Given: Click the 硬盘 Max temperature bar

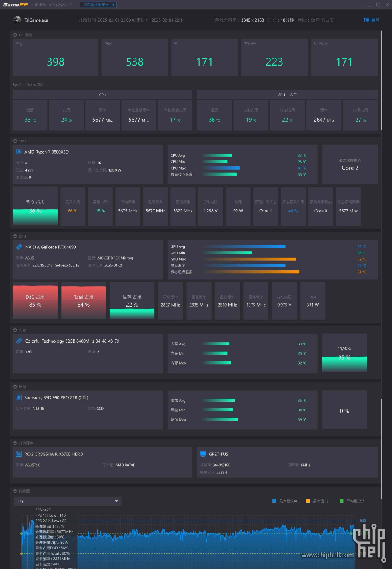Looking at the screenshot, I should [220, 419].
